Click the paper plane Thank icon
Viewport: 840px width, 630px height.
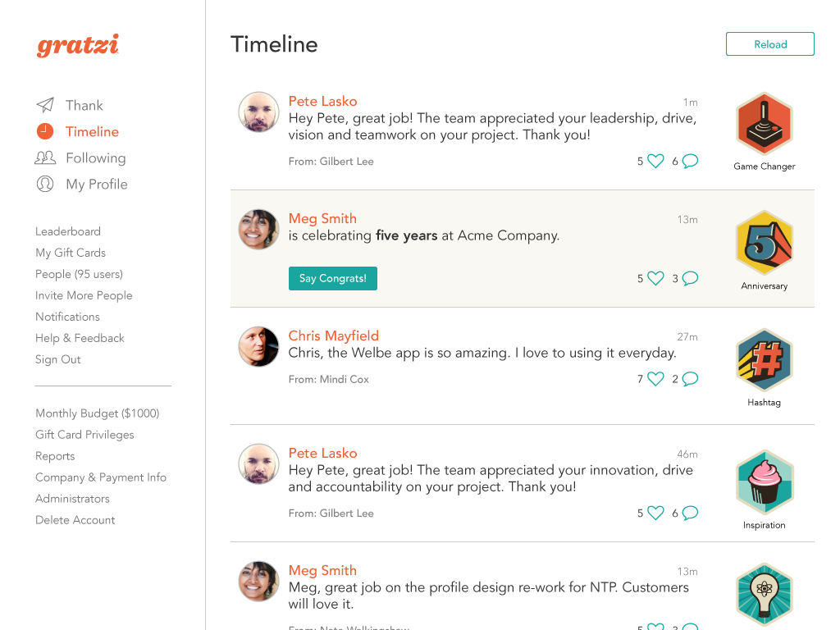pyautogui.click(x=45, y=105)
